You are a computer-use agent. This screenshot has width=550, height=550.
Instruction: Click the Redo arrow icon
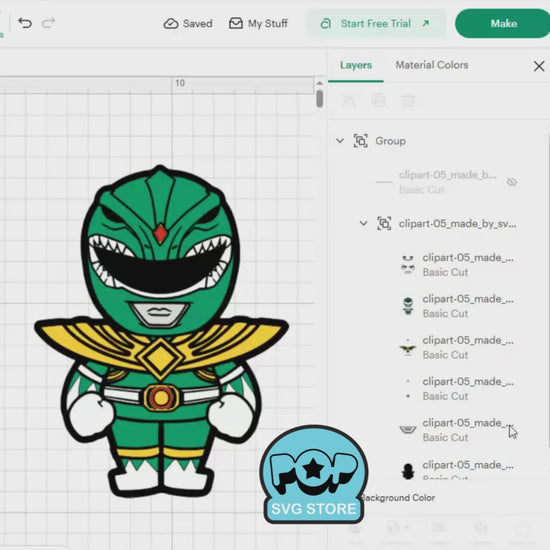click(x=48, y=23)
